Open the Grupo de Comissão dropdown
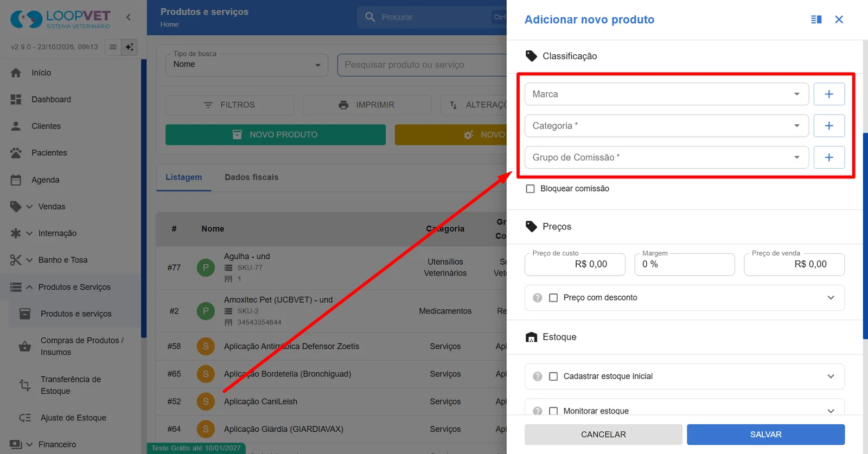 (x=667, y=157)
